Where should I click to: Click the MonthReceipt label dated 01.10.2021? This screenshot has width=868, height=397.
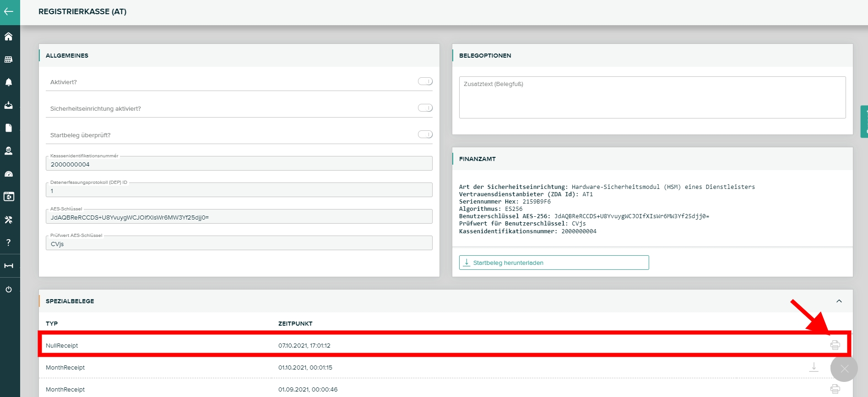pyautogui.click(x=65, y=367)
